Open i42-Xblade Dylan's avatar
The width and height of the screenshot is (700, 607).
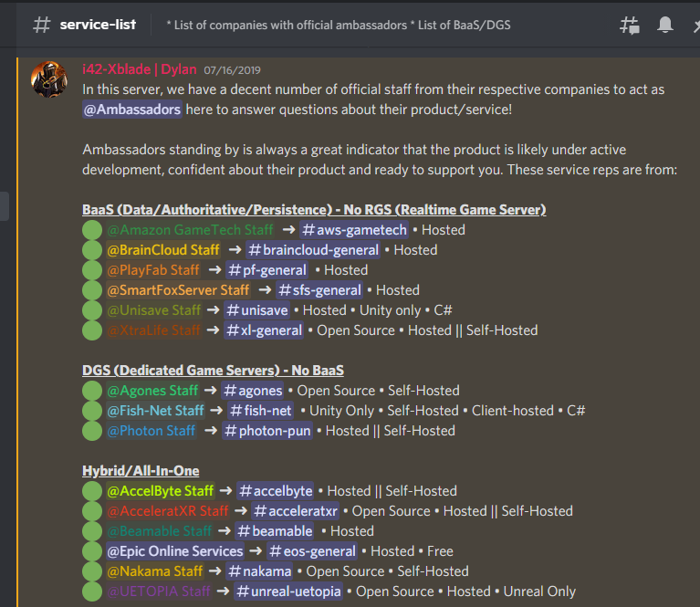(x=49, y=79)
